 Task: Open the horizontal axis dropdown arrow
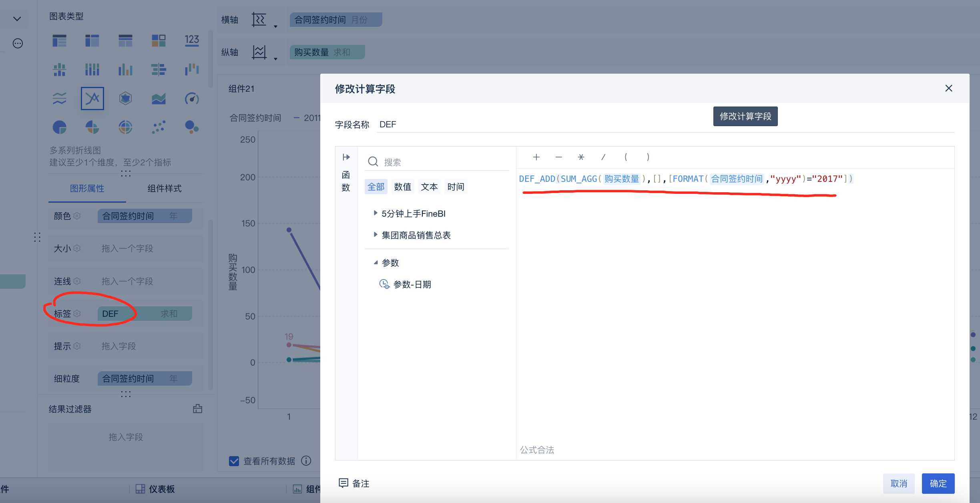point(275,26)
